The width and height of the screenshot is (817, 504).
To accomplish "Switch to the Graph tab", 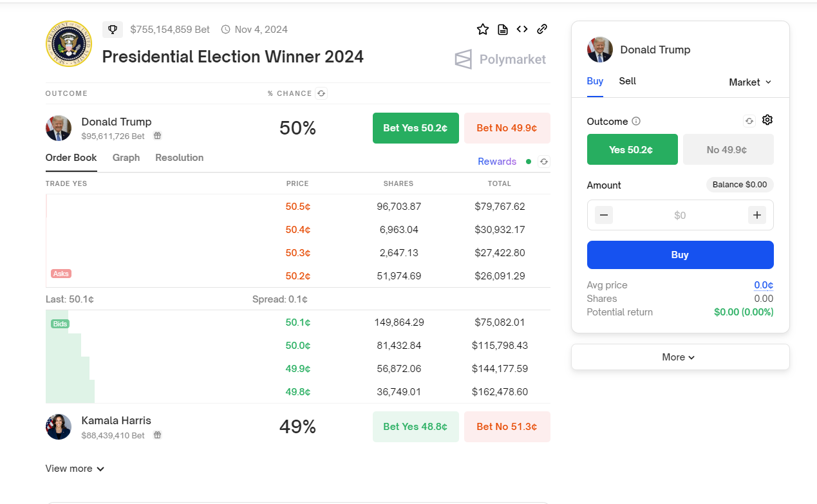I will pos(126,158).
